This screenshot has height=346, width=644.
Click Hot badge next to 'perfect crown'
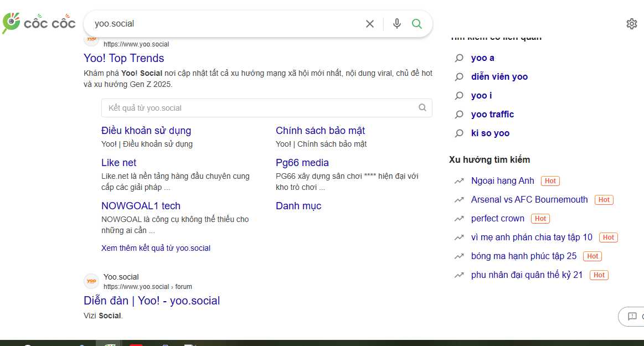point(540,219)
